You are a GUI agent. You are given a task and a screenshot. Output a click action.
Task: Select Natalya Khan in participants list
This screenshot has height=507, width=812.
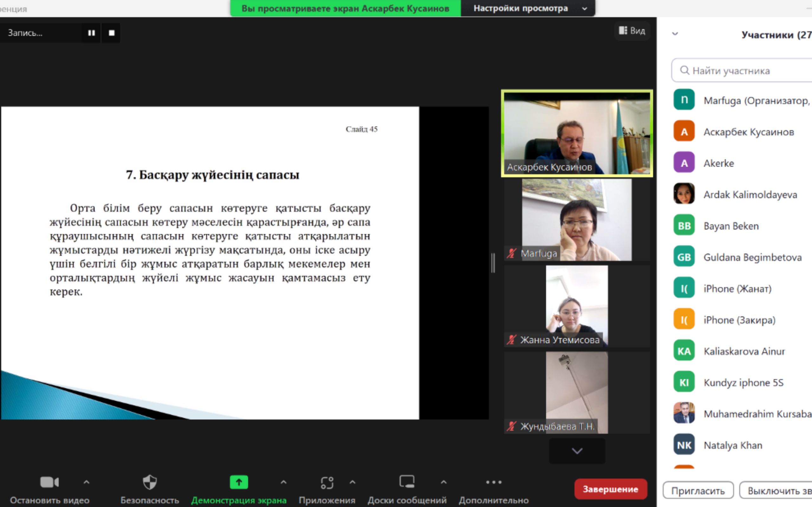732,445
